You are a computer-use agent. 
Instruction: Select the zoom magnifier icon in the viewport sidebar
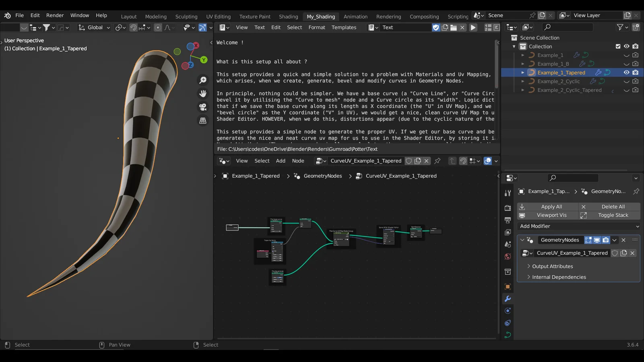tap(202, 80)
